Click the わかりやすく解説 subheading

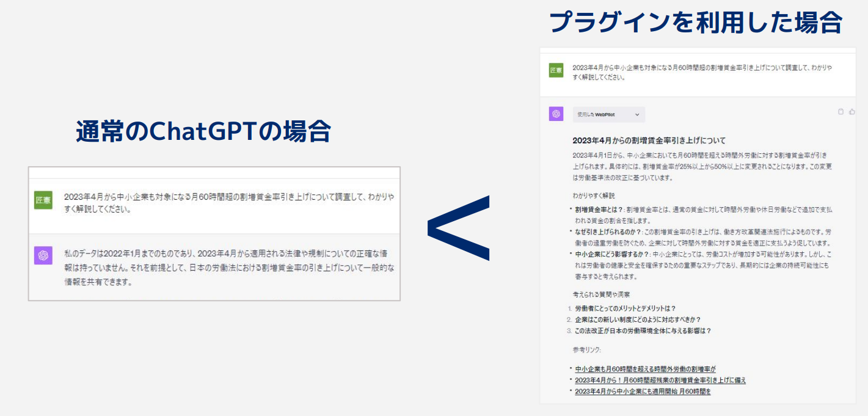pyautogui.click(x=594, y=195)
